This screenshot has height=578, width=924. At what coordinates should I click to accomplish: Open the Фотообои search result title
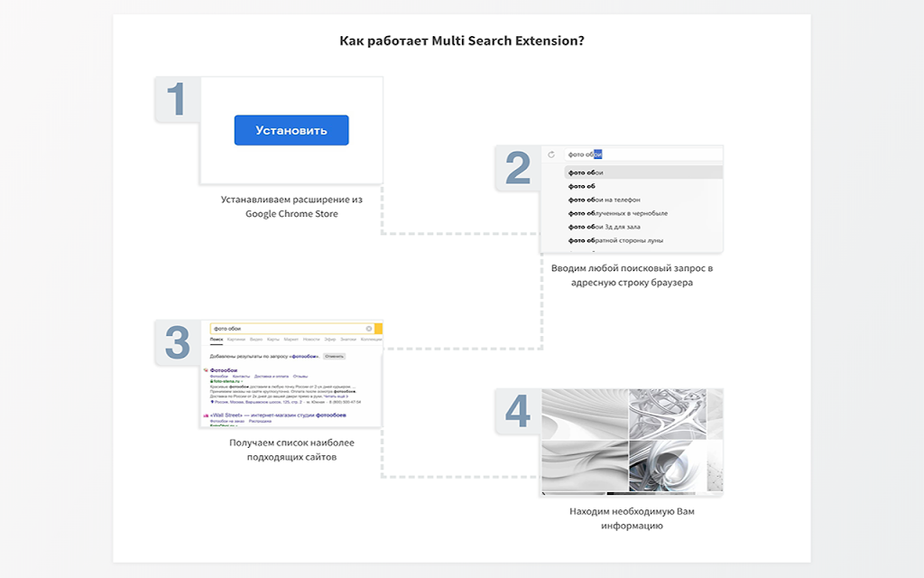tap(224, 370)
